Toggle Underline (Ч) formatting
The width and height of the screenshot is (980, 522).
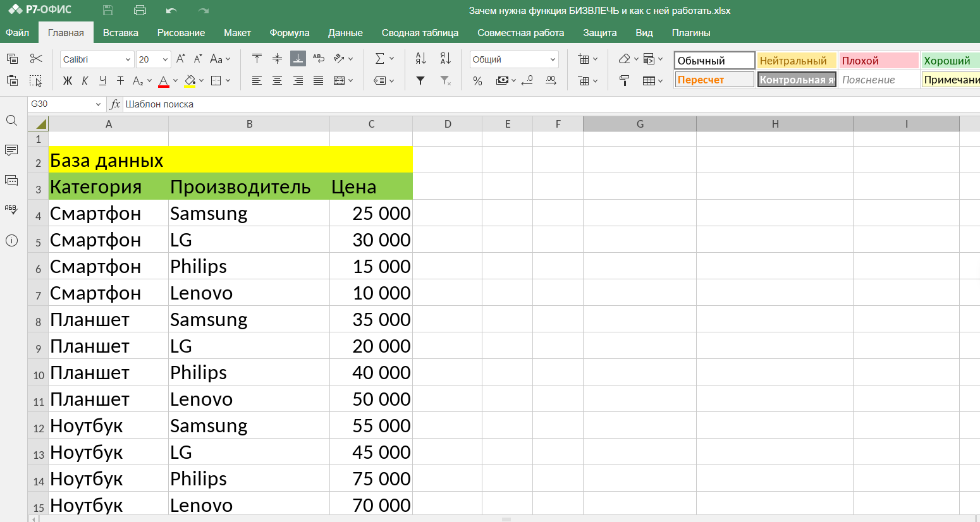coord(102,81)
